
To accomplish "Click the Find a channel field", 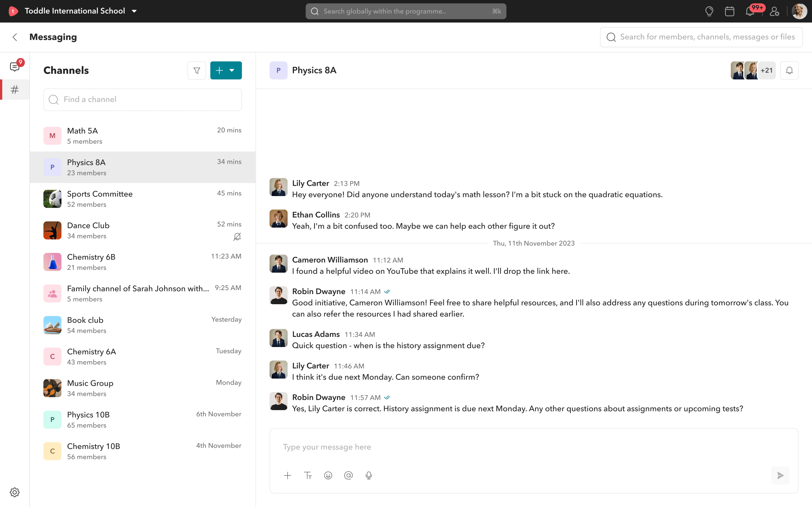I will (x=143, y=100).
